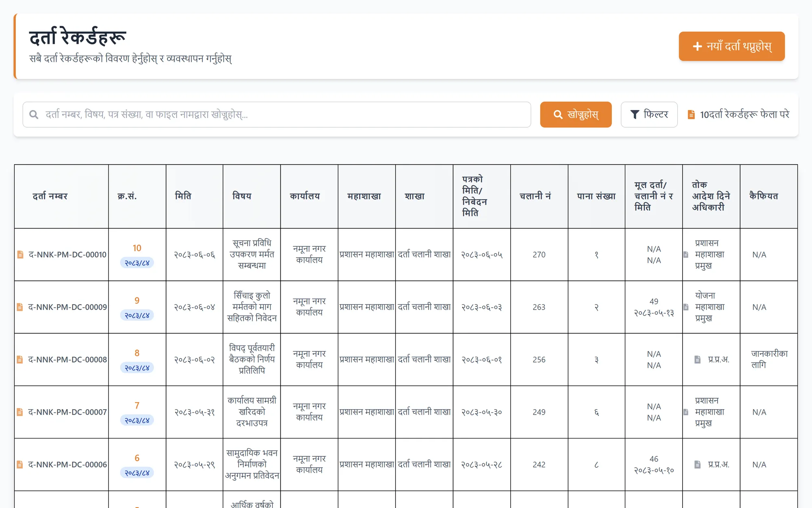This screenshot has height=508, width=812.
Task: Click the दर्ता रेकर्डहरू page heading
Action: tap(78, 37)
